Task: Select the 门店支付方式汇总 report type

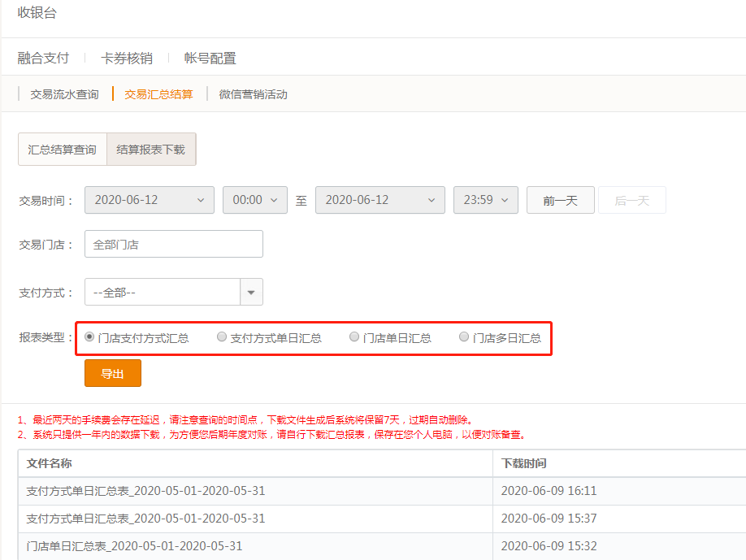Action: (89, 336)
